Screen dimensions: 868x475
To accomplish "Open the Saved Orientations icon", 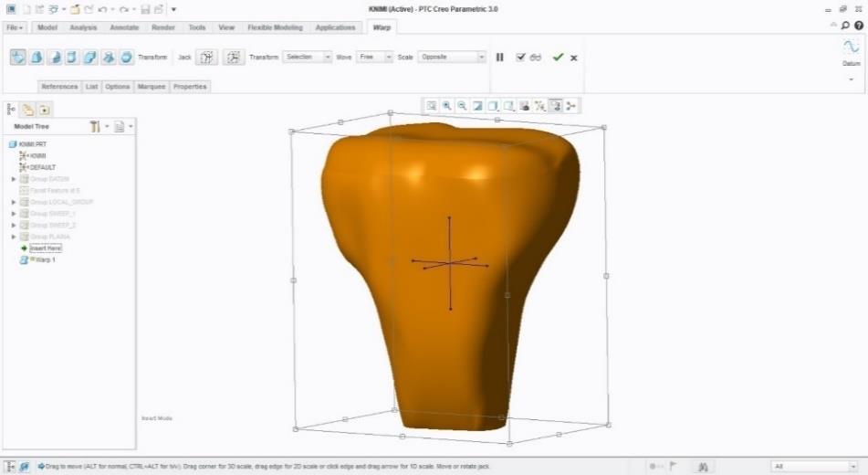I will tap(508, 105).
